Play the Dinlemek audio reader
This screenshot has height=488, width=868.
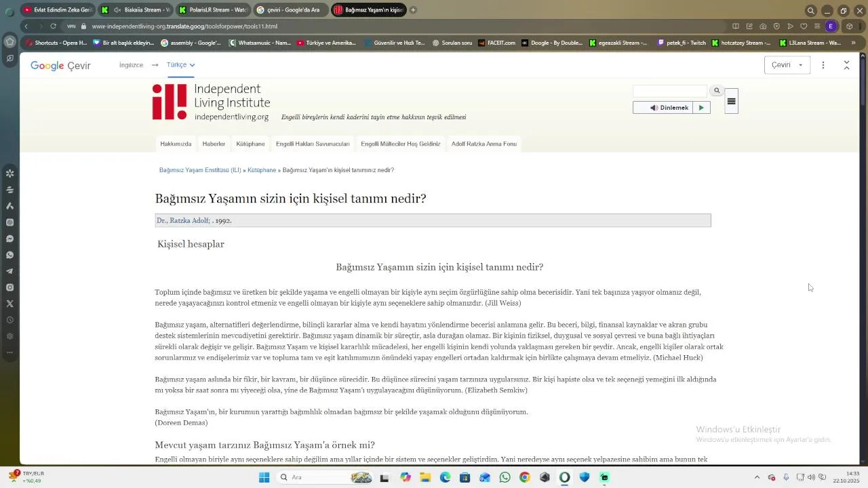click(701, 108)
